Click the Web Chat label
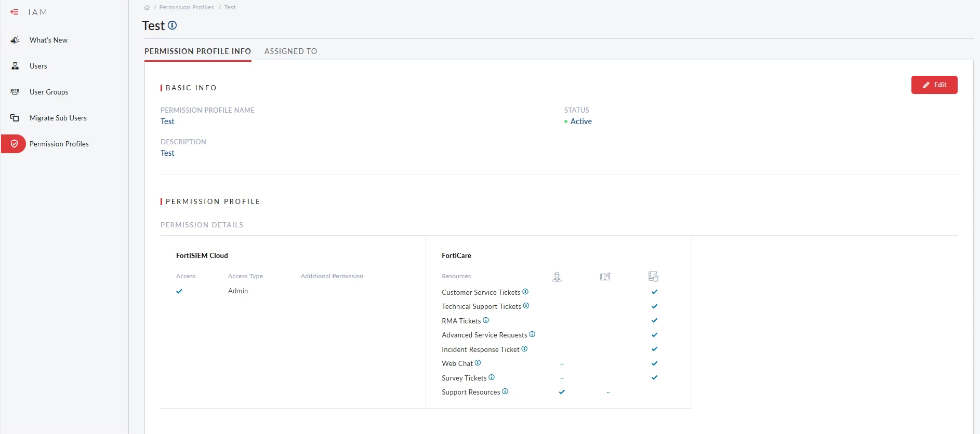The height and width of the screenshot is (434, 980). tap(457, 363)
